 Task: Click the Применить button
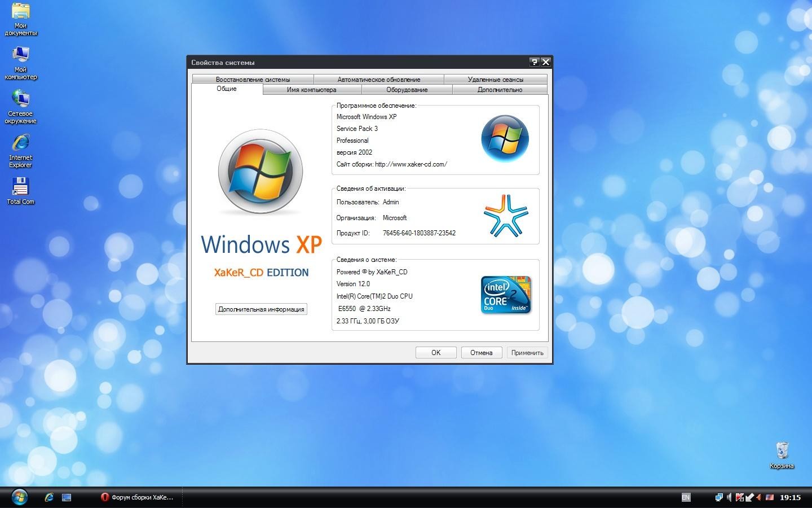(527, 352)
